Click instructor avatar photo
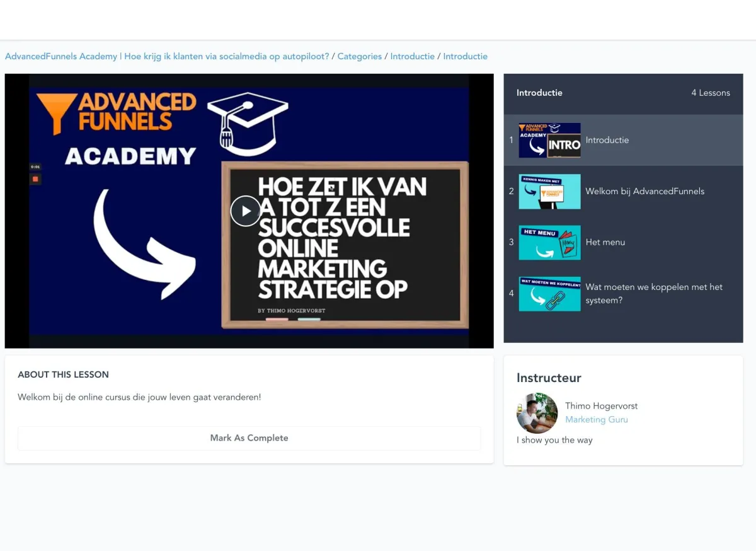The height and width of the screenshot is (551, 756). [x=537, y=413]
